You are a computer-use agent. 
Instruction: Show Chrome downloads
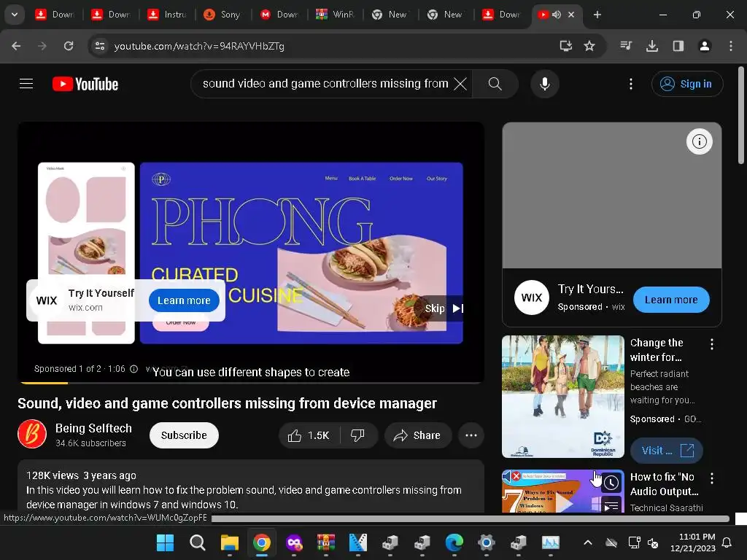[x=652, y=46]
